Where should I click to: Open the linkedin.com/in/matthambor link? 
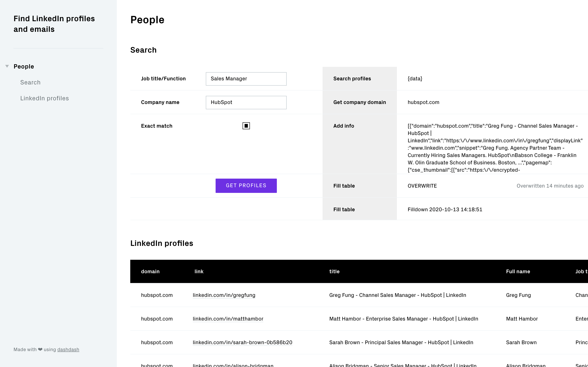pyautogui.click(x=228, y=319)
